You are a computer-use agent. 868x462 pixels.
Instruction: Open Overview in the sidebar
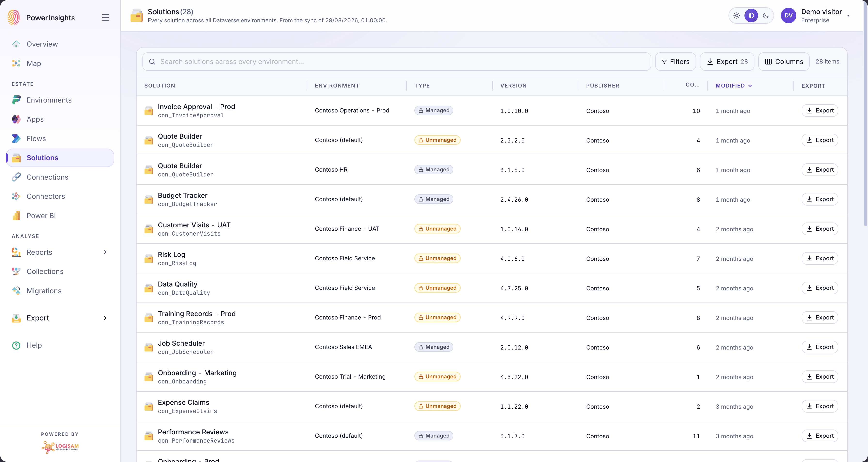60,44
